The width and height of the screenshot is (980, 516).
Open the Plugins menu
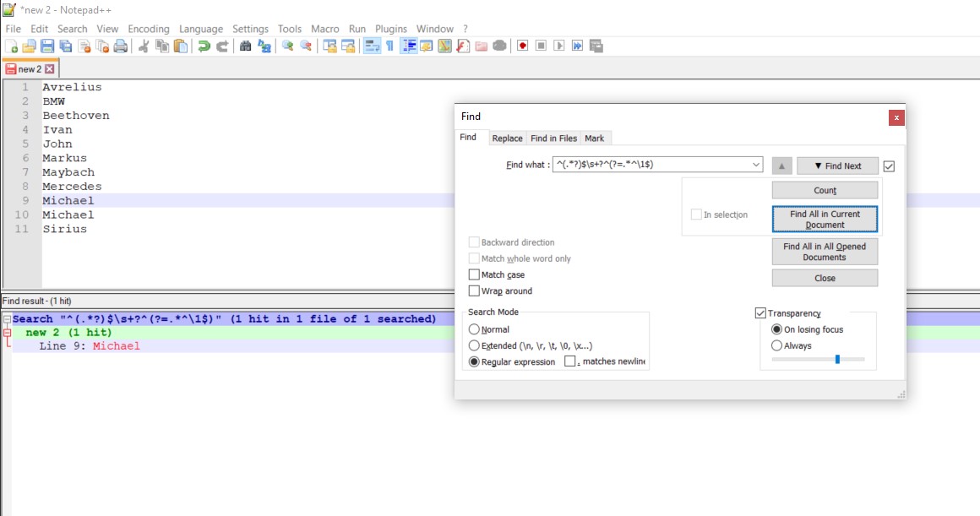(x=391, y=29)
